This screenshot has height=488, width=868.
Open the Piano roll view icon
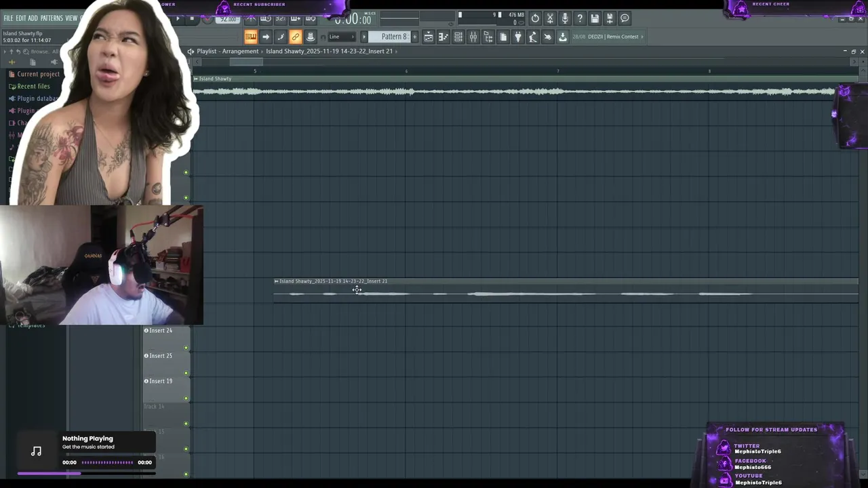click(443, 37)
